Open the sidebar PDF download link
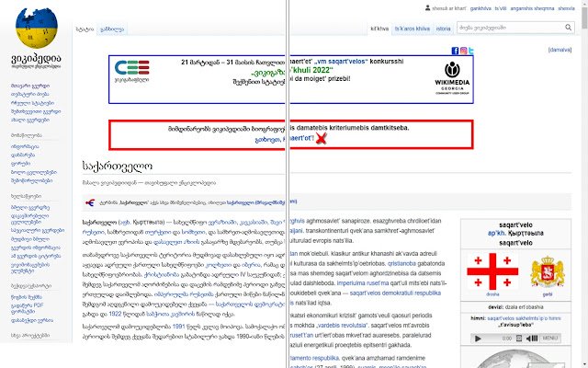588x368 pixels. (27, 308)
